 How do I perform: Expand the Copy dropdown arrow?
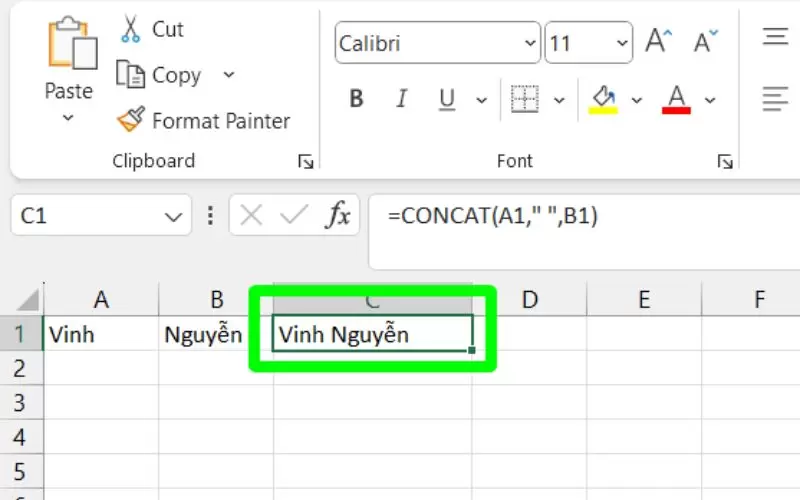click(229, 74)
